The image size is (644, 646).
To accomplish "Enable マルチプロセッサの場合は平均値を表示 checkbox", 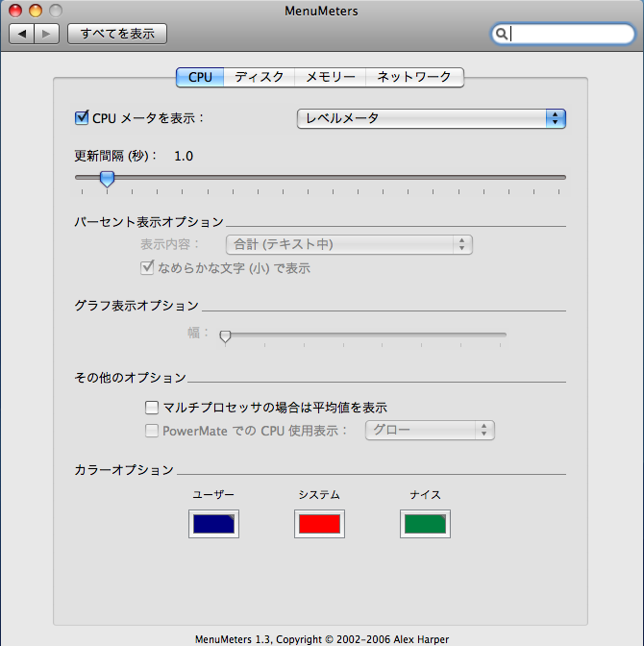I will click(x=152, y=408).
